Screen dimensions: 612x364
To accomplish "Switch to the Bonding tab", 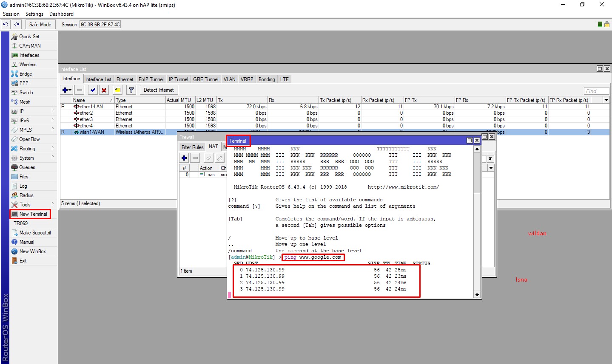I will [x=267, y=79].
